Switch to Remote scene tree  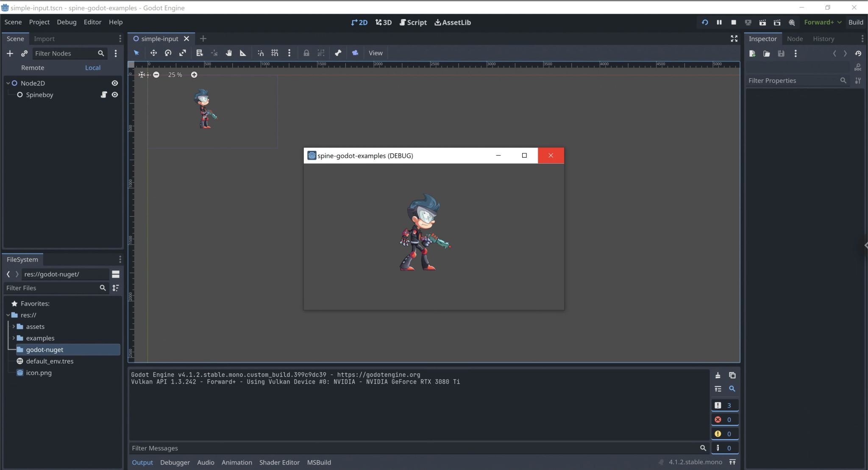click(33, 68)
